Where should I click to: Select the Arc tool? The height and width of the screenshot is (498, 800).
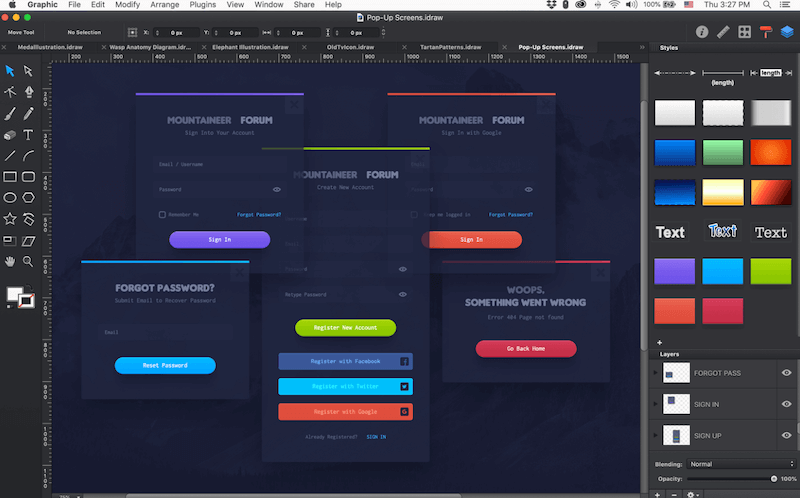pyautogui.click(x=29, y=156)
